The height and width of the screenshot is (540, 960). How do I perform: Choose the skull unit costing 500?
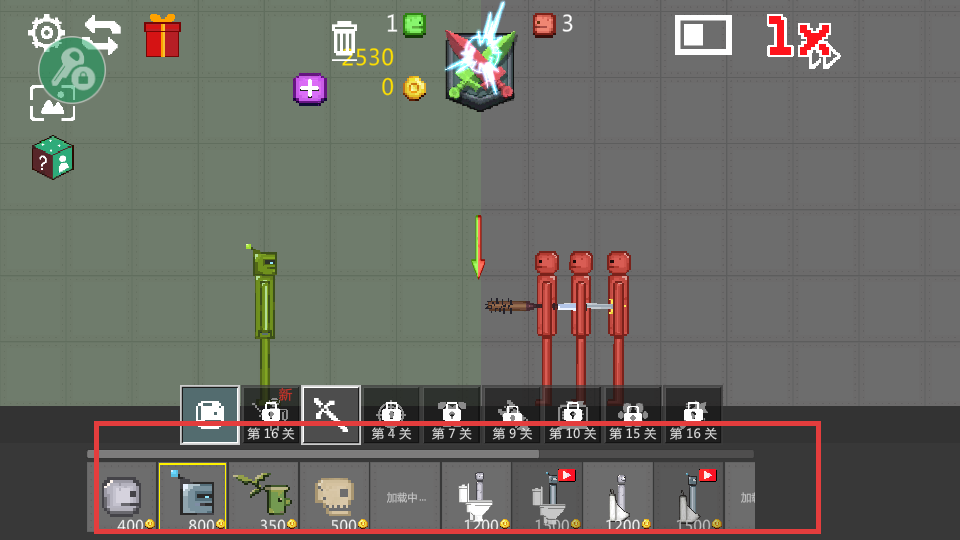(335, 496)
